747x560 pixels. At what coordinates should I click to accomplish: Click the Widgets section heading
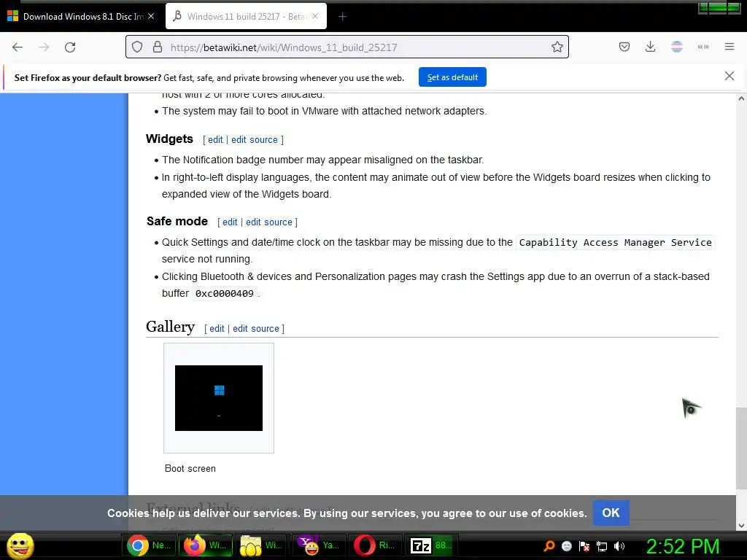(x=169, y=139)
